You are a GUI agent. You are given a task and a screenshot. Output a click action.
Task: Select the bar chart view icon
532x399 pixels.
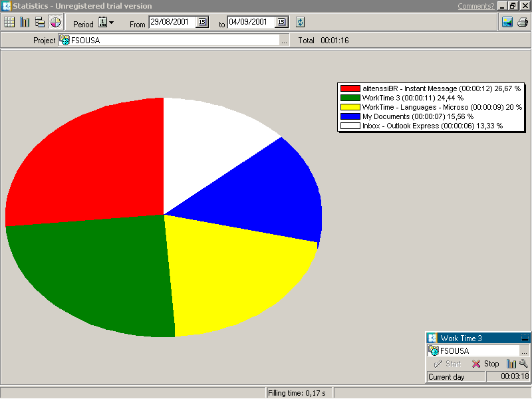[25, 22]
